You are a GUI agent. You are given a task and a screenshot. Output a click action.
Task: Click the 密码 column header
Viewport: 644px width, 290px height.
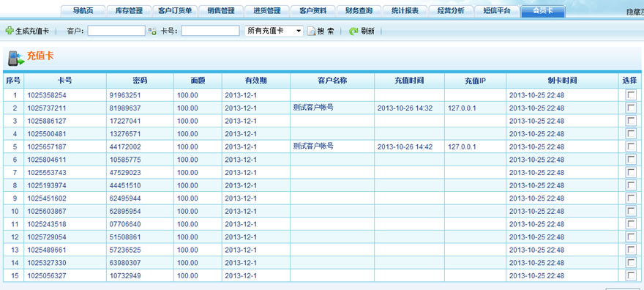point(140,81)
